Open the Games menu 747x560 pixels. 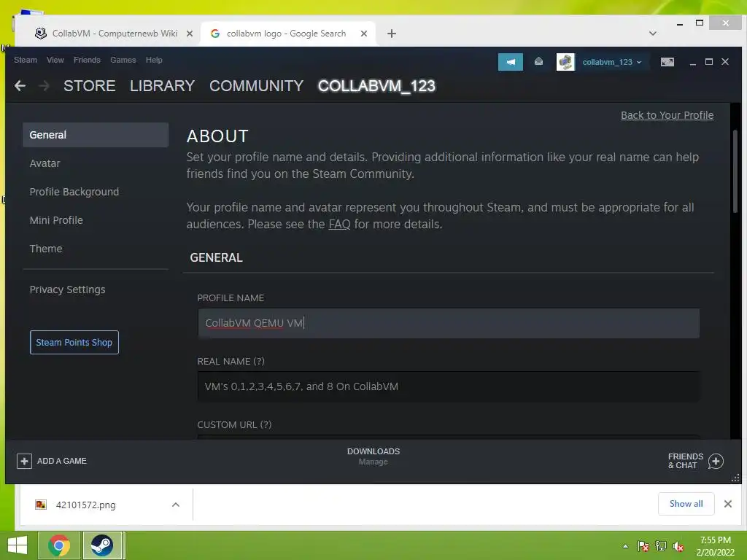pyautogui.click(x=123, y=60)
